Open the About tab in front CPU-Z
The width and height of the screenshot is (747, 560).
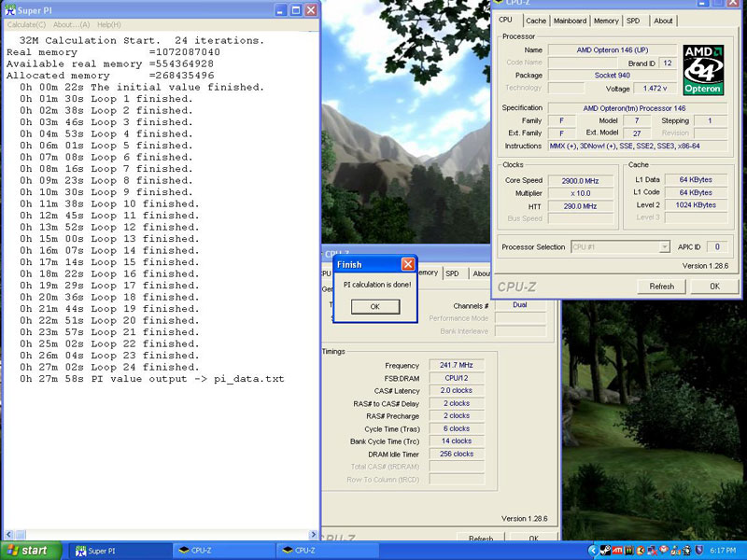[x=663, y=21]
